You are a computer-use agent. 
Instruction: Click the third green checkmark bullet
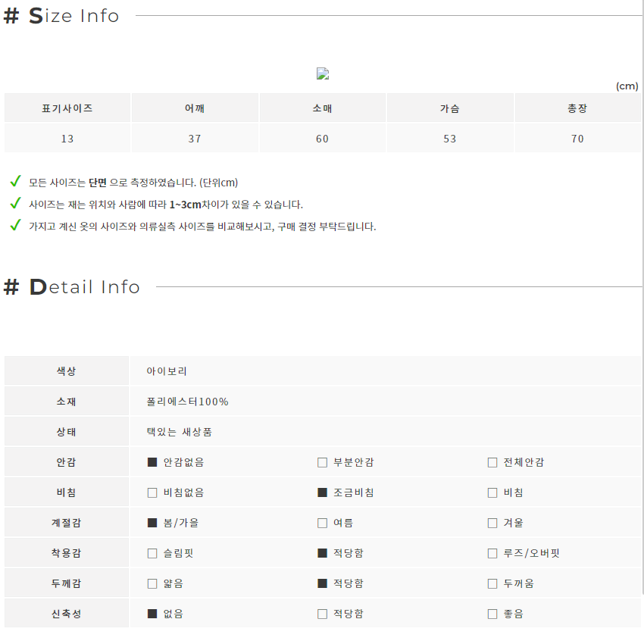16,225
